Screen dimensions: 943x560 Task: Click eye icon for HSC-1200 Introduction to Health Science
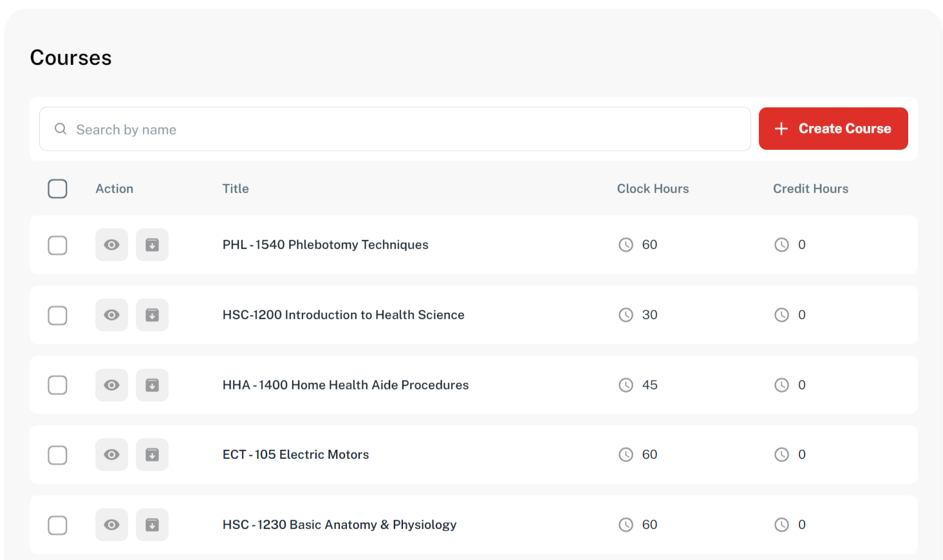[111, 315]
